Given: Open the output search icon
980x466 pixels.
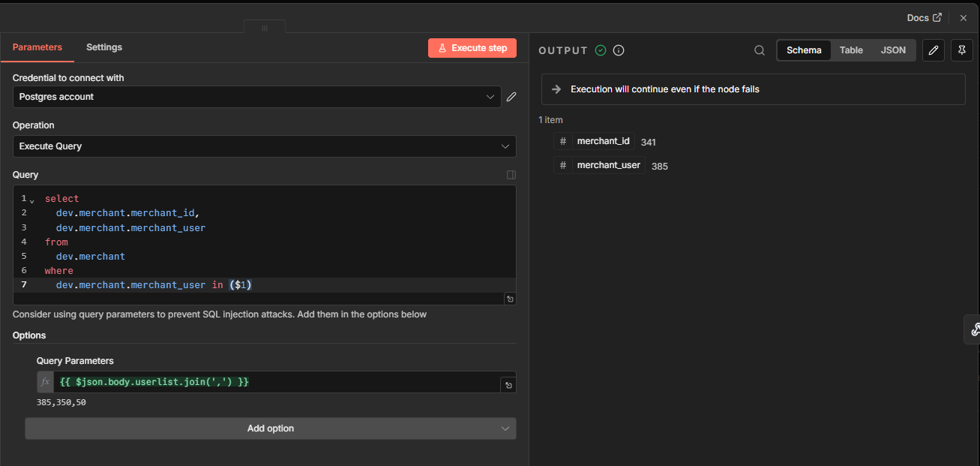Looking at the screenshot, I should tap(760, 50).
